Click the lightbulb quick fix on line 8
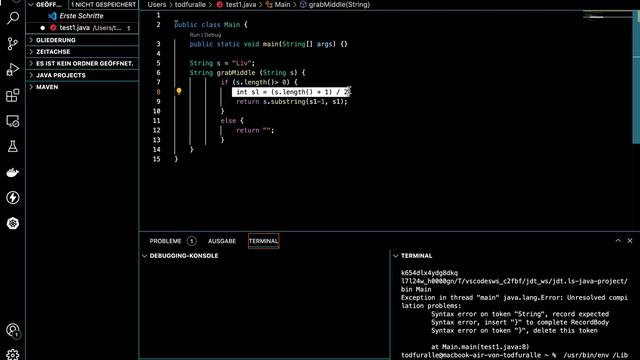This screenshot has width=640, height=360. (179, 91)
